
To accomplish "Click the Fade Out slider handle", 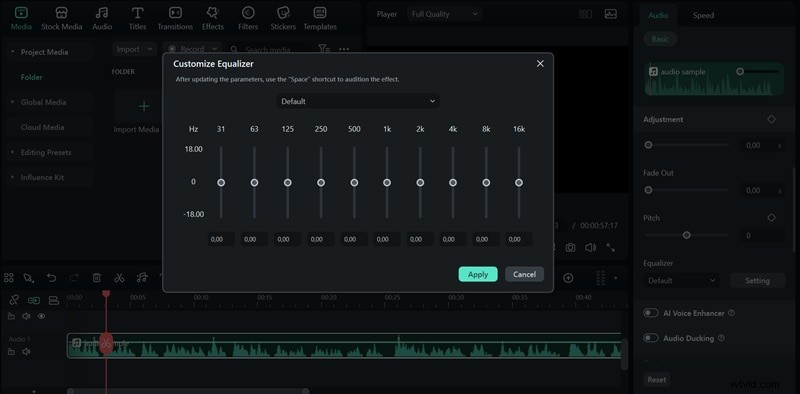I will point(648,190).
